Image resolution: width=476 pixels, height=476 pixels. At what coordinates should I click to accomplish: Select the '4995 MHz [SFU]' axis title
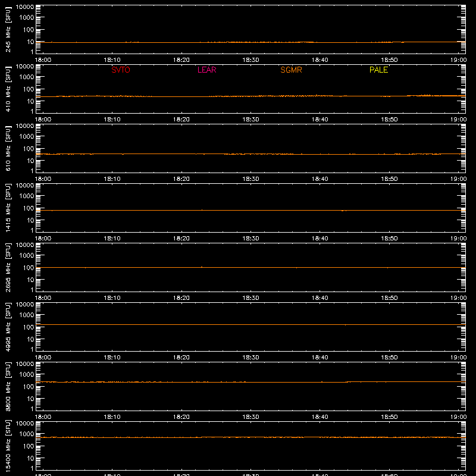point(8,327)
